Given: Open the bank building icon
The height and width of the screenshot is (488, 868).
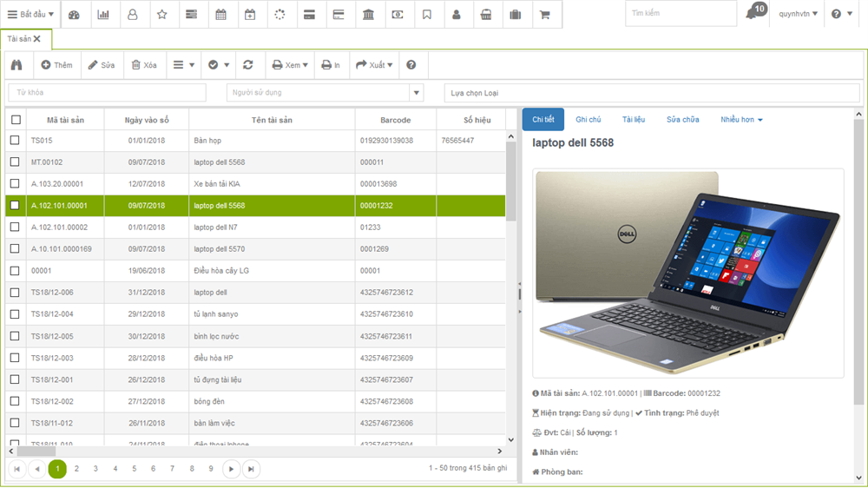Looking at the screenshot, I should tap(368, 15).
